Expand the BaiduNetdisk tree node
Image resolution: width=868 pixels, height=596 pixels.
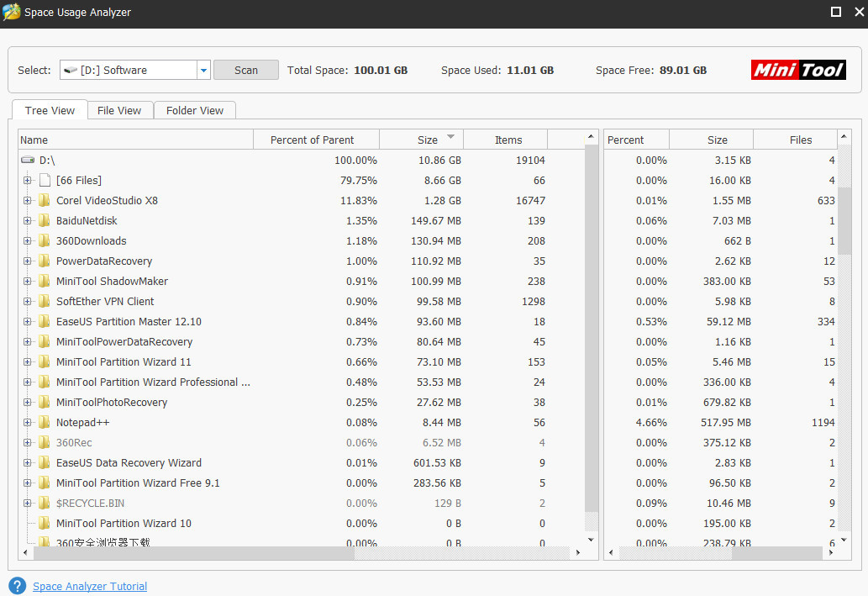27,220
